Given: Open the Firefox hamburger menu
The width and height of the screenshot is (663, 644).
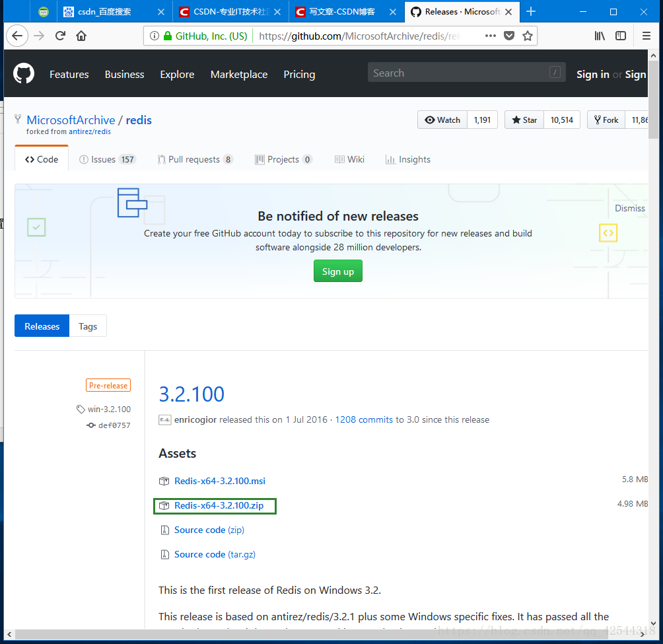Looking at the screenshot, I should coord(646,36).
